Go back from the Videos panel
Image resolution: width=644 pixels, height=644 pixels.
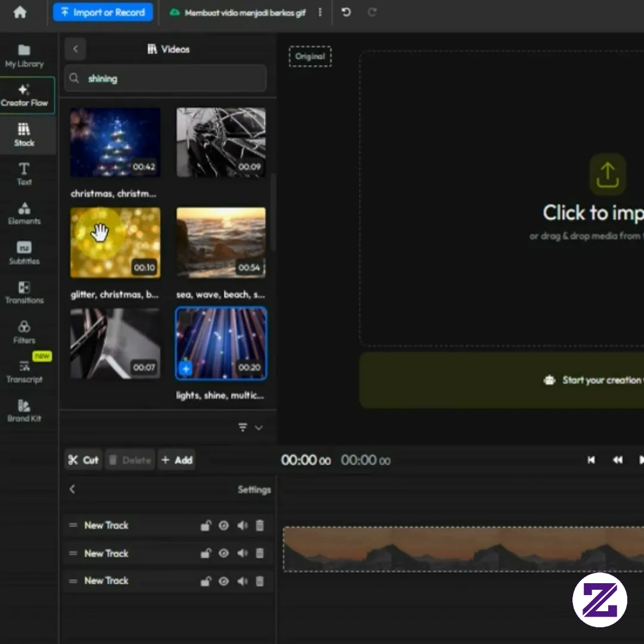(76, 49)
